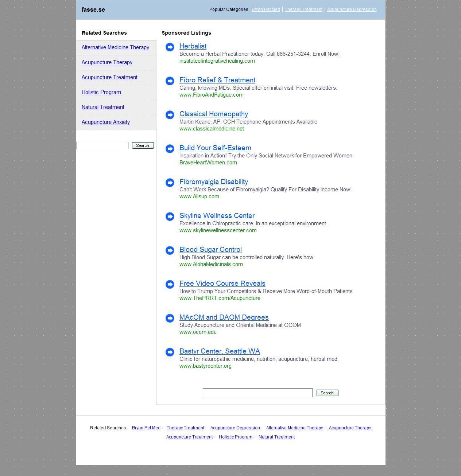The height and width of the screenshot is (476, 461).
Task: Click the arrow icon beside Bastyr Center, Seattle WA
Action: click(x=170, y=352)
